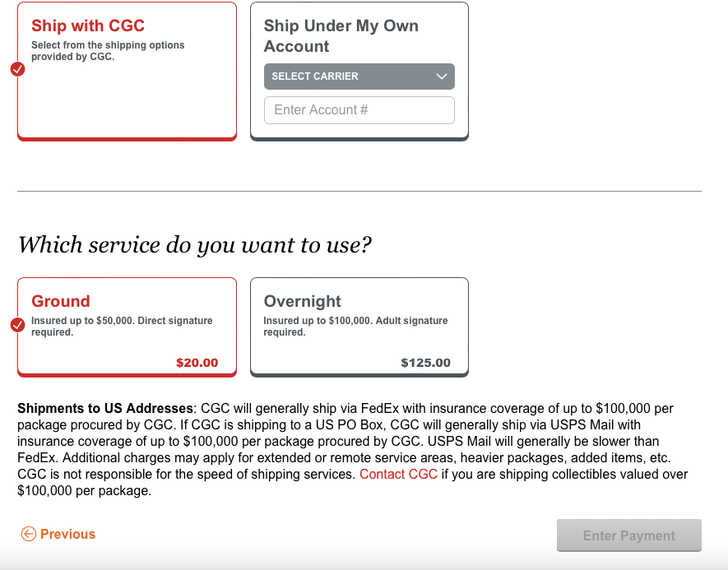Click the circular back arrow icon near Previous
The height and width of the screenshot is (570, 728).
pos(27,534)
